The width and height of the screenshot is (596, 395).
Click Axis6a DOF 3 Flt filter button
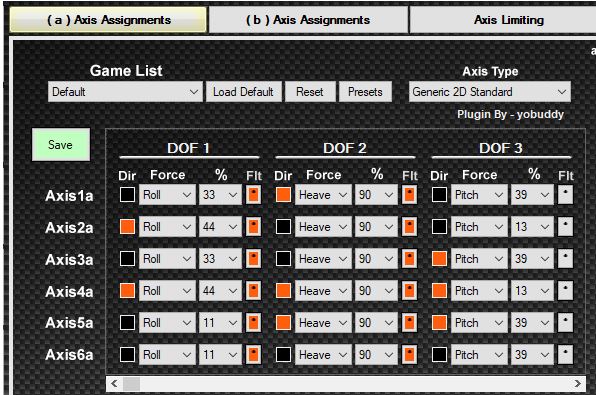566,354
